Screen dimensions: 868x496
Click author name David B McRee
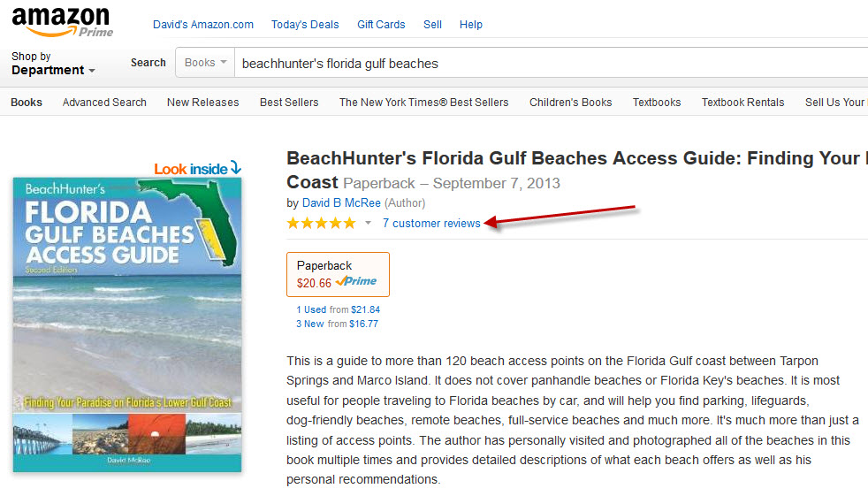click(x=341, y=203)
